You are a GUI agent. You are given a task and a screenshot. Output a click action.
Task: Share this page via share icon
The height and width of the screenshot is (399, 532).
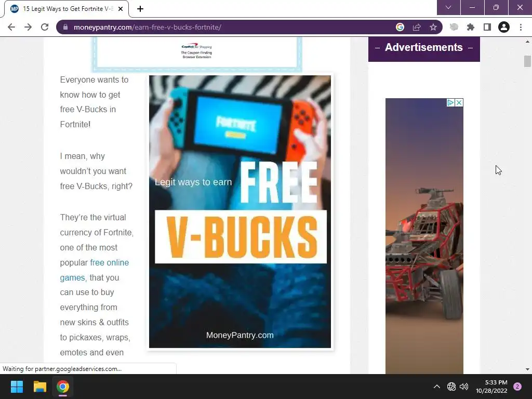pyautogui.click(x=417, y=27)
